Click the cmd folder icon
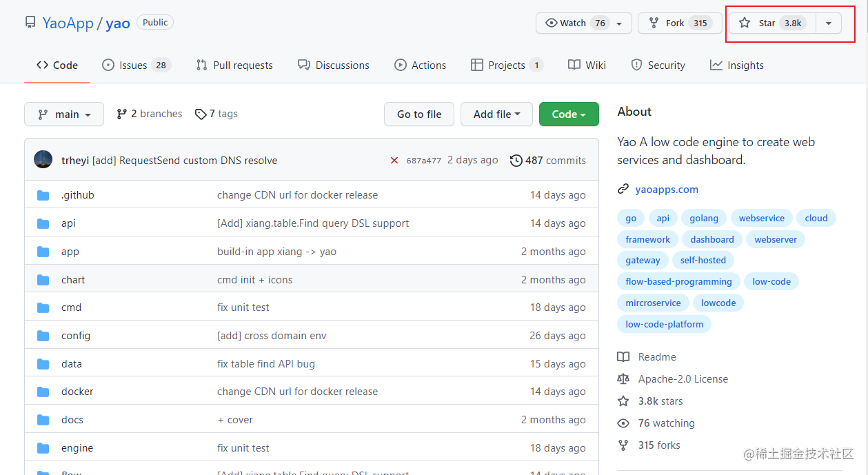 pyautogui.click(x=43, y=307)
